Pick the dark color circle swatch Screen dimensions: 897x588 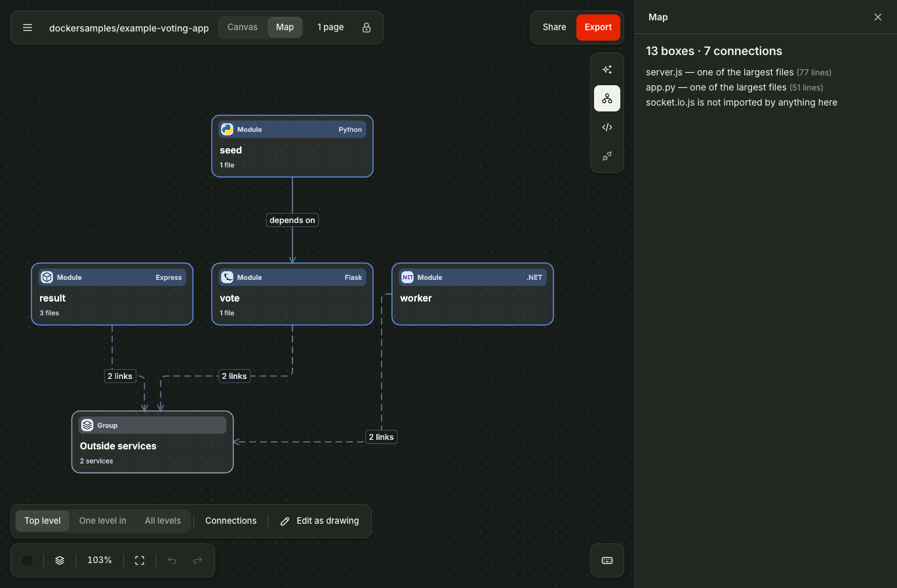point(28,560)
